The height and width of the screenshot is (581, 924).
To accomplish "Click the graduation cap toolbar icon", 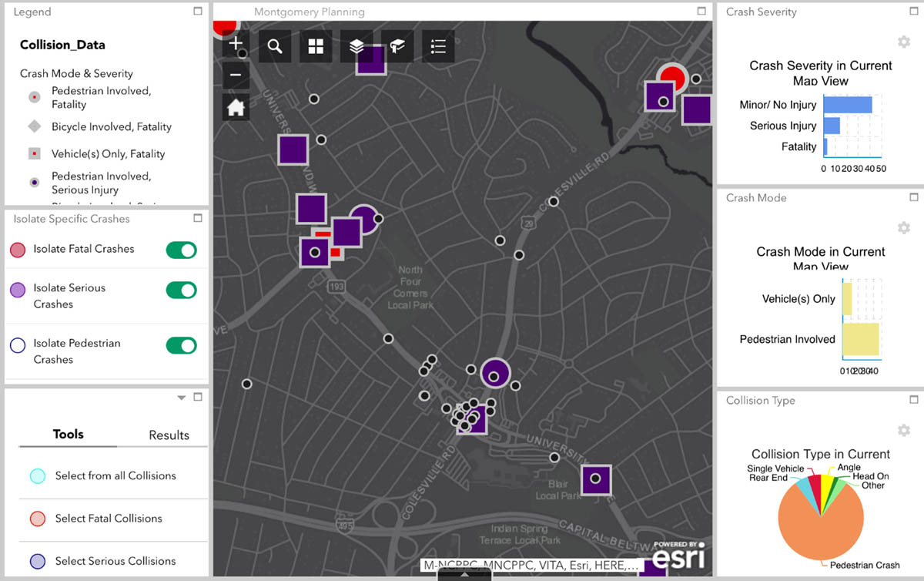I will [x=397, y=46].
